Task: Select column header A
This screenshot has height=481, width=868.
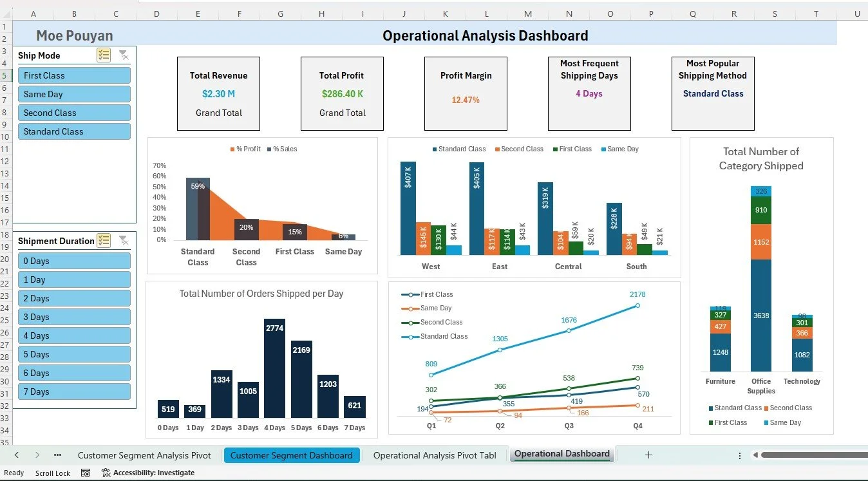Action: coord(33,14)
